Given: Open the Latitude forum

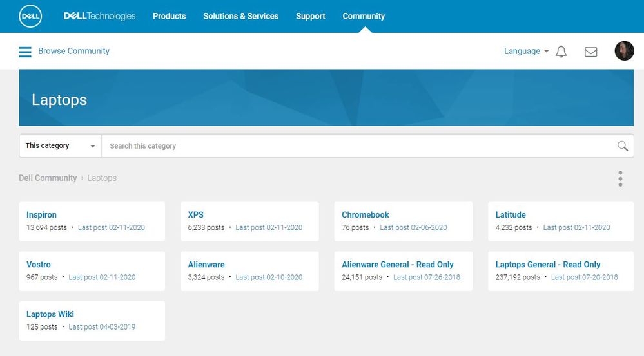Looking at the screenshot, I should pos(511,214).
